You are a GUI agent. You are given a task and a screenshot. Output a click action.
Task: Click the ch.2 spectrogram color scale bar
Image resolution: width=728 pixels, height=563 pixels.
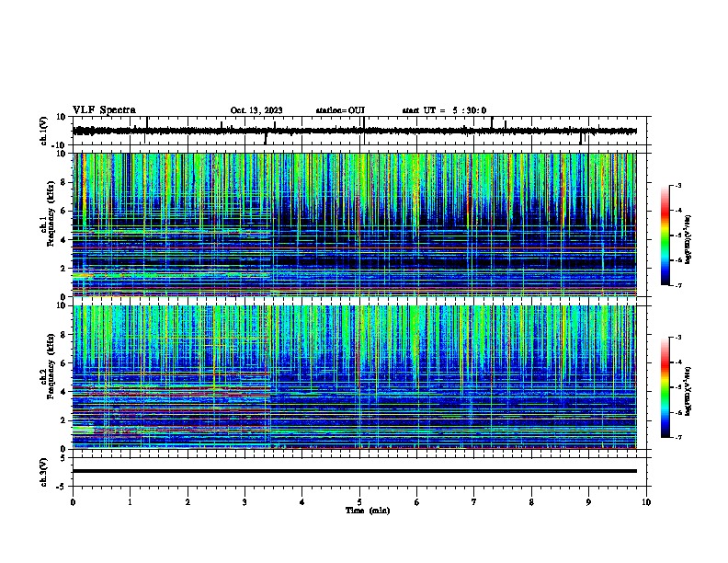665,387
